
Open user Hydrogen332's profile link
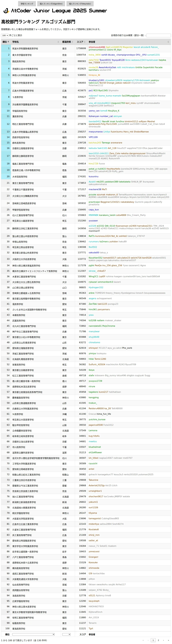pyautogui.click(x=96, y=288)
